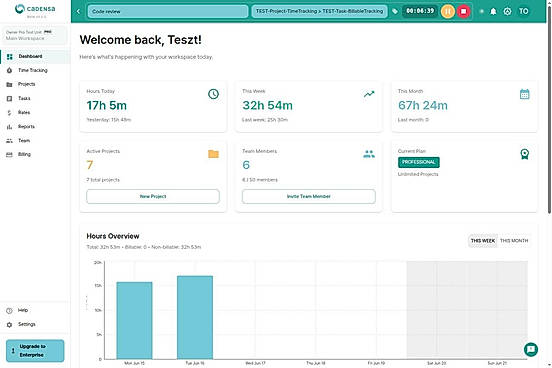Click the tag icon in the timer bar
This screenshot has width=552, height=368.
tap(395, 11)
